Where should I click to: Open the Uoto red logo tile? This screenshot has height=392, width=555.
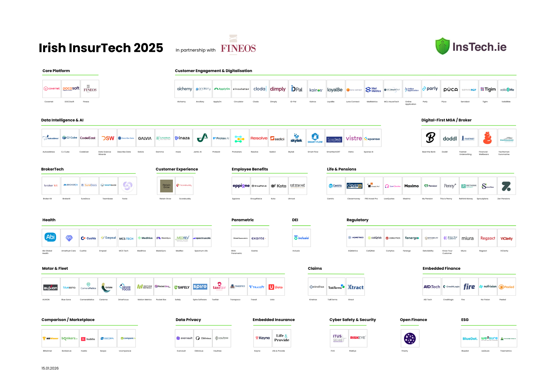[x=275, y=287]
